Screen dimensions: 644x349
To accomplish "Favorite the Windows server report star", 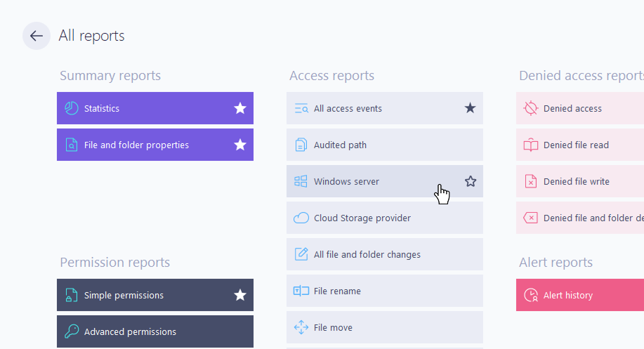I will coord(471,181).
